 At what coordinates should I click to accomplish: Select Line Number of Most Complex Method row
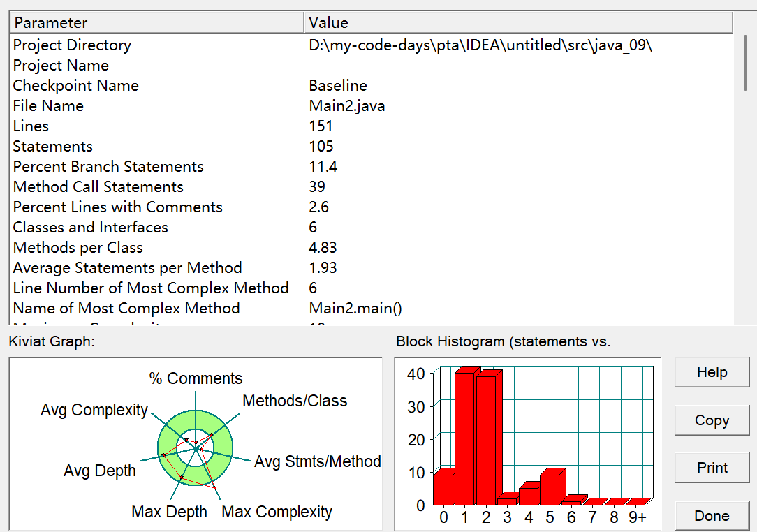tap(372, 288)
